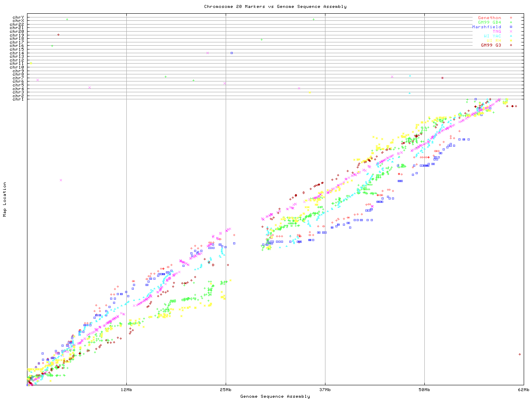Click the yellow star WI RH legend marker
This screenshot has height=399, width=532.
(511, 41)
